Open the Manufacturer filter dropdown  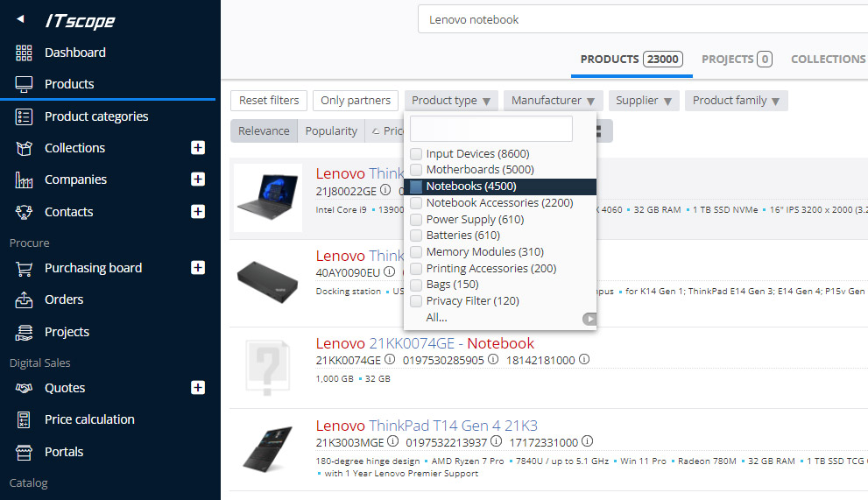[553, 101]
